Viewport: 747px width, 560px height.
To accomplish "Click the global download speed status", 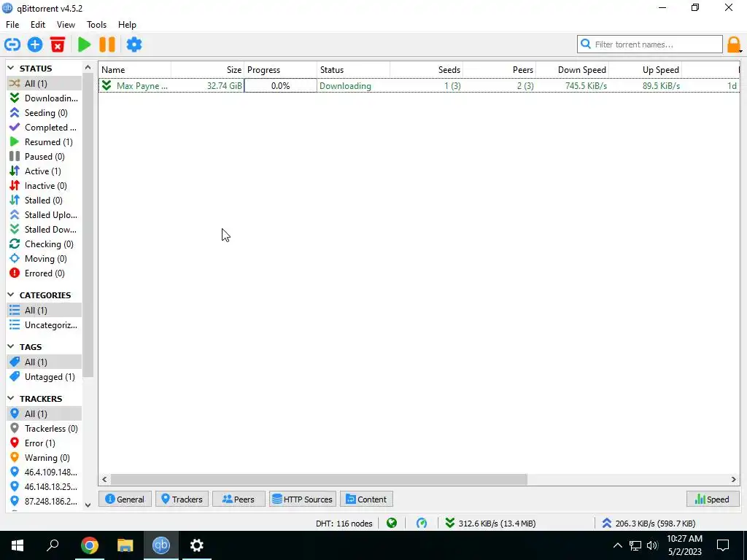I will [x=490, y=524].
